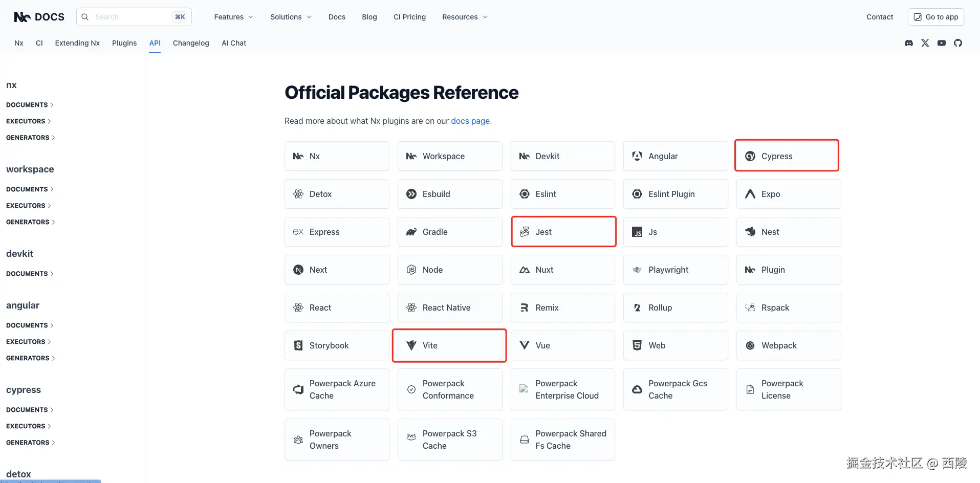The image size is (980, 483).
Task: Expand GENERATORS under the angular section
Action: pyautogui.click(x=30, y=358)
